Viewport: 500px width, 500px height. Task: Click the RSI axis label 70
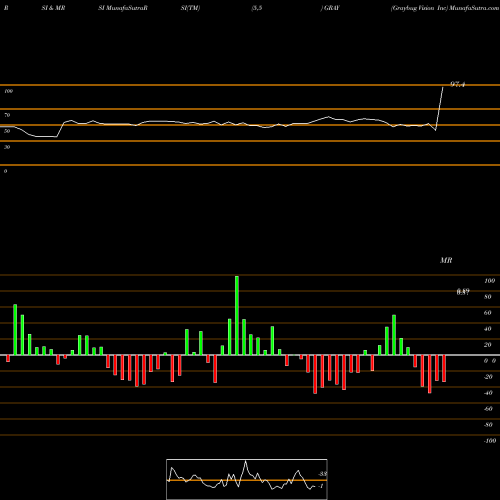pyautogui.click(x=7, y=115)
